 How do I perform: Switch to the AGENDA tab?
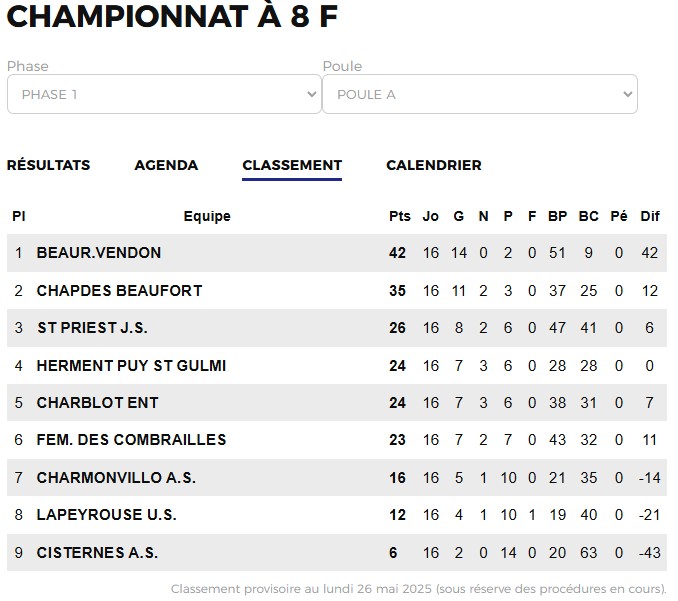coord(166,165)
